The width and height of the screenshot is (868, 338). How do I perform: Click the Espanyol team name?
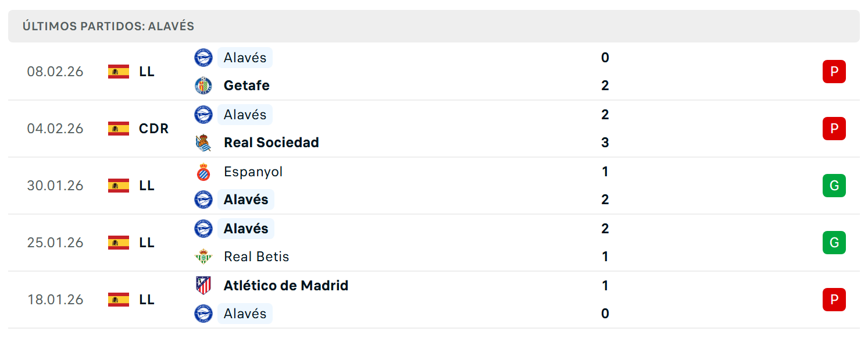[x=253, y=172]
